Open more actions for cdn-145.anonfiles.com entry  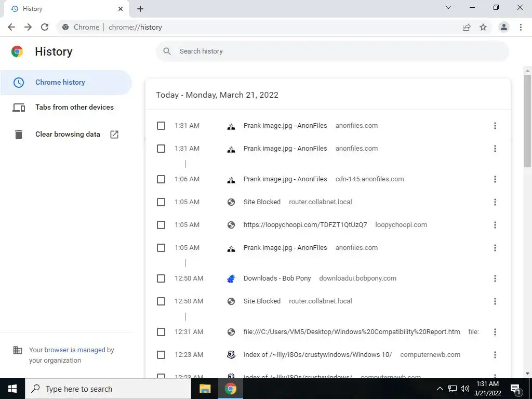pos(495,179)
